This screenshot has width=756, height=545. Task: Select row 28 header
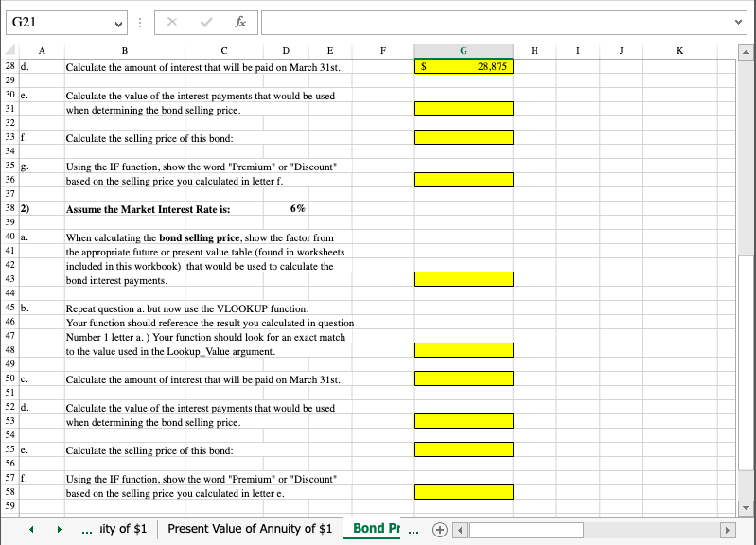point(10,66)
